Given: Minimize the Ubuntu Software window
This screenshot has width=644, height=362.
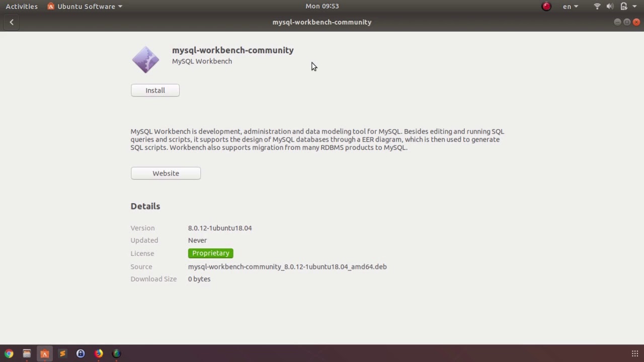Looking at the screenshot, I should (617, 22).
